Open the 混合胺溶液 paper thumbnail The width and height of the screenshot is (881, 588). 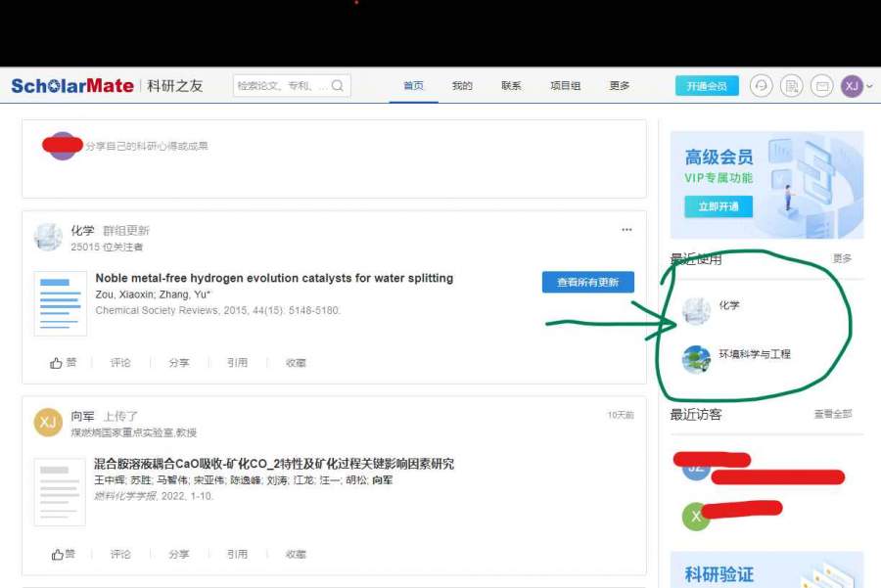[x=60, y=492]
